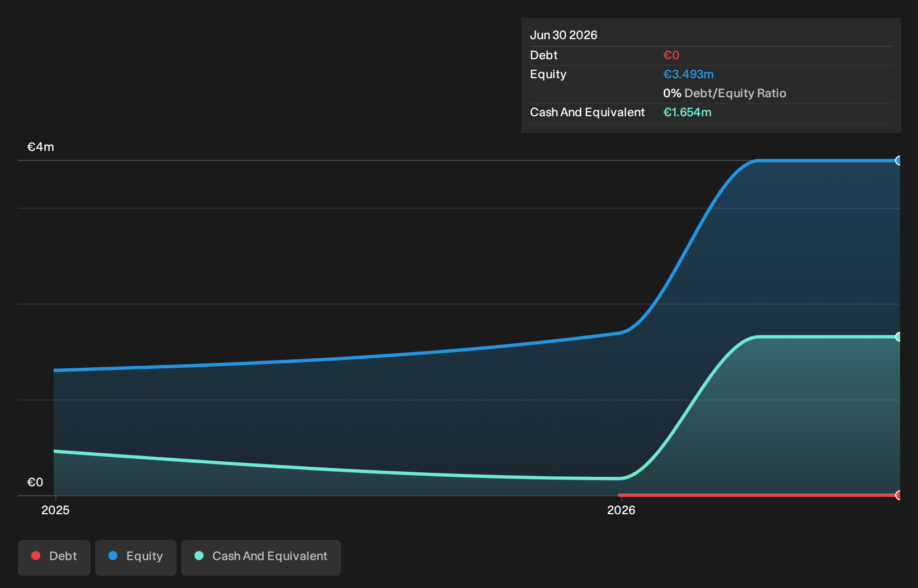Toggle the Cash And Equivalent legend button
Image resolution: width=918 pixels, height=588 pixels.
point(261,557)
